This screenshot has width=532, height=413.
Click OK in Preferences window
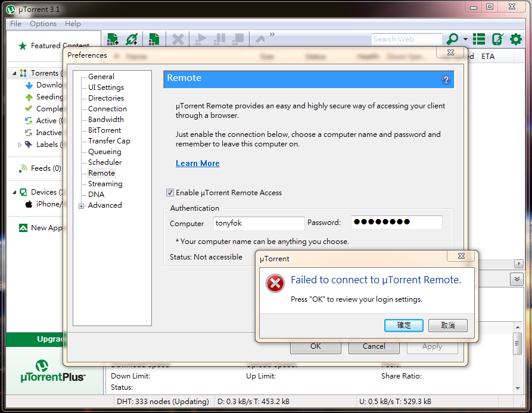coord(316,347)
